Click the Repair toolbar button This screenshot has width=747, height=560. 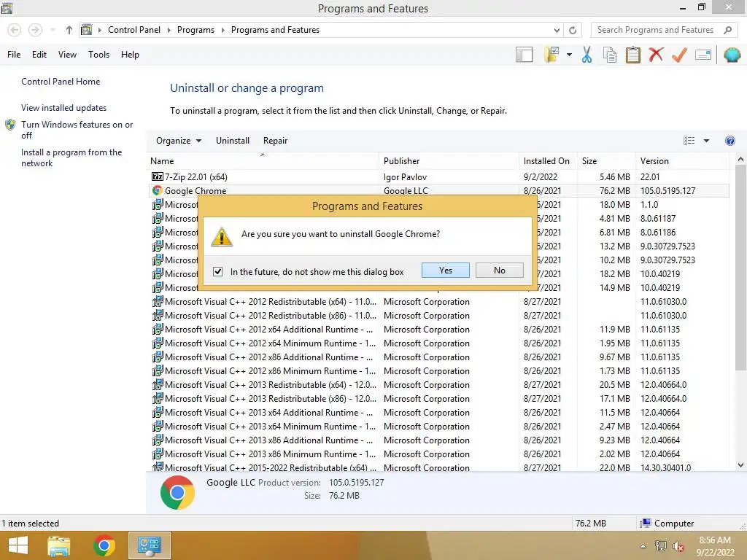275,141
